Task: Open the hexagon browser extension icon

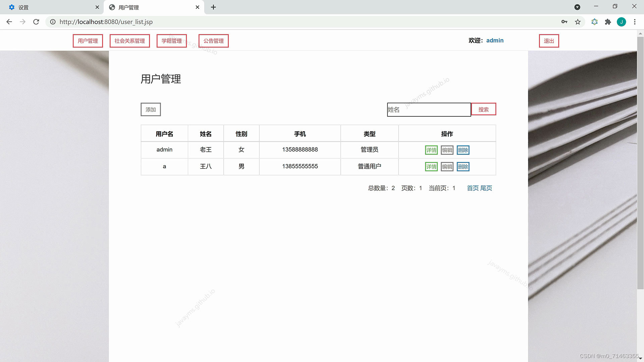Action: [x=594, y=22]
